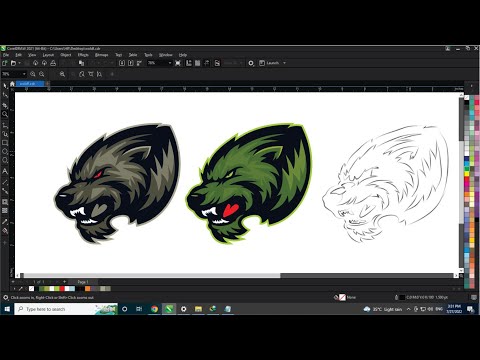Open the Object menu
The image size is (480, 360).
[x=66, y=55]
